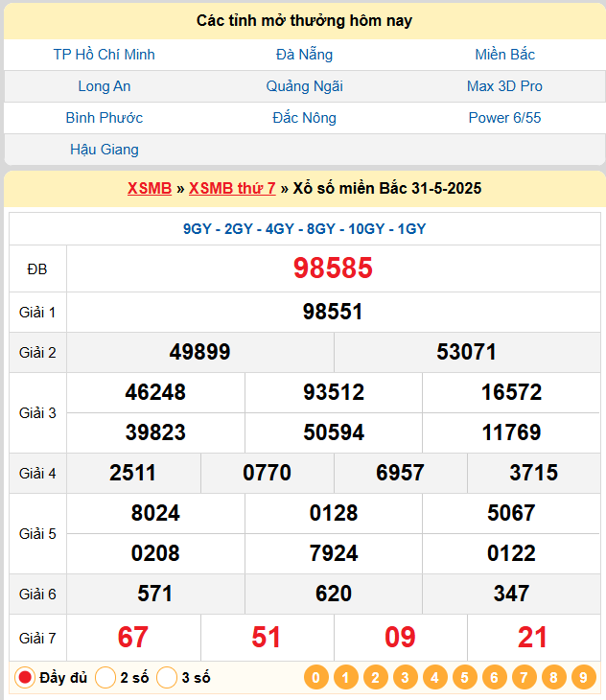Image resolution: width=606 pixels, height=700 pixels.
Task: Open the Quảng Ngãi lottery link
Action: [x=304, y=86]
